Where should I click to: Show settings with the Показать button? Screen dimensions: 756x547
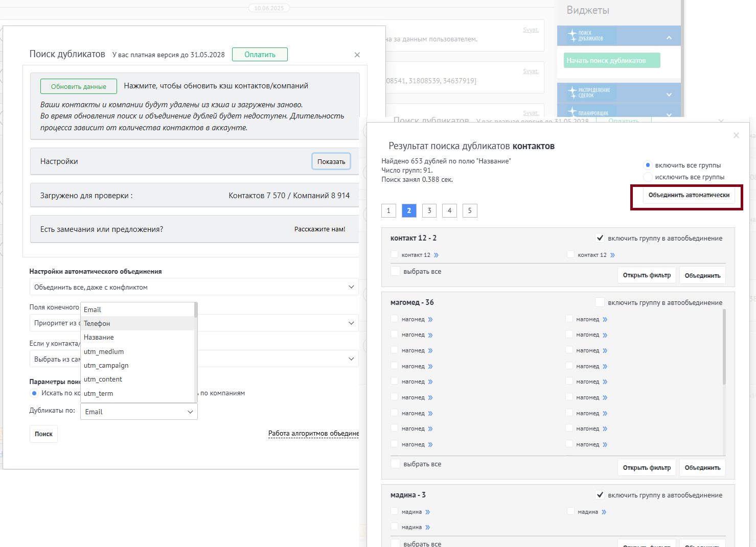point(331,161)
